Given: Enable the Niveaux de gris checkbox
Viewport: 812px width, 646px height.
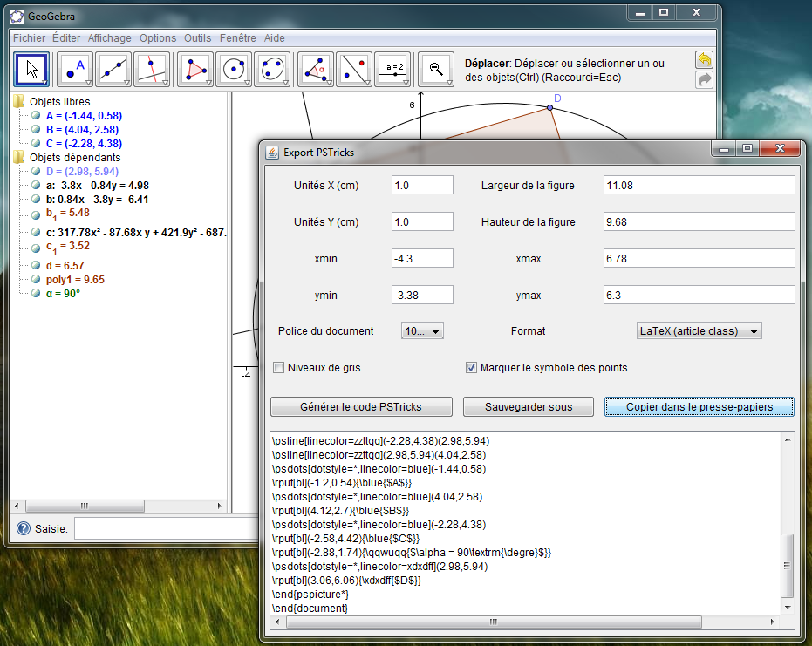Looking at the screenshot, I should [278, 368].
